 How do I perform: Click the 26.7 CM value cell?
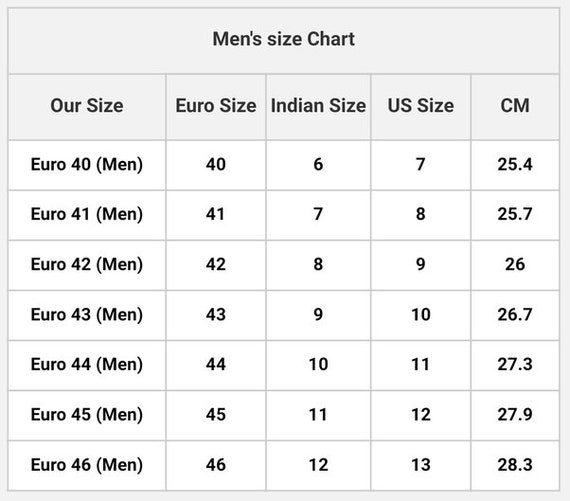coord(515,314)
